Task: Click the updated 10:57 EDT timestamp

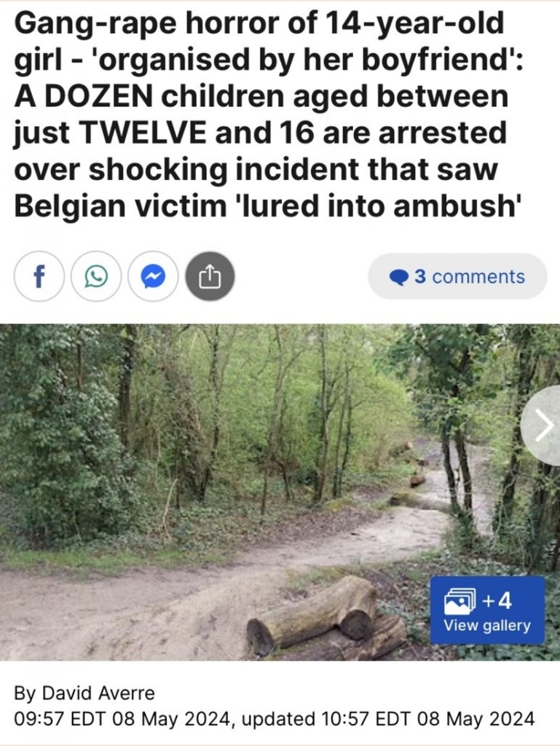Action: click(388, 718)
